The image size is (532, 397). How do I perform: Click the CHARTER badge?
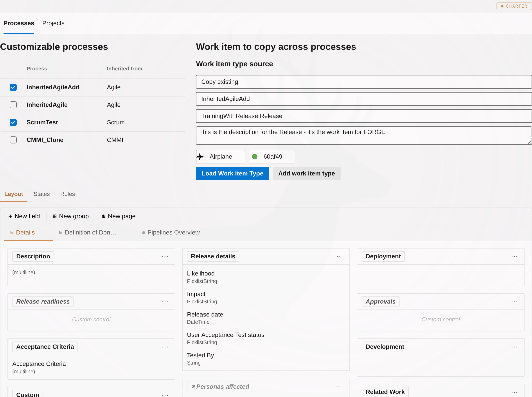pos(514,6)
